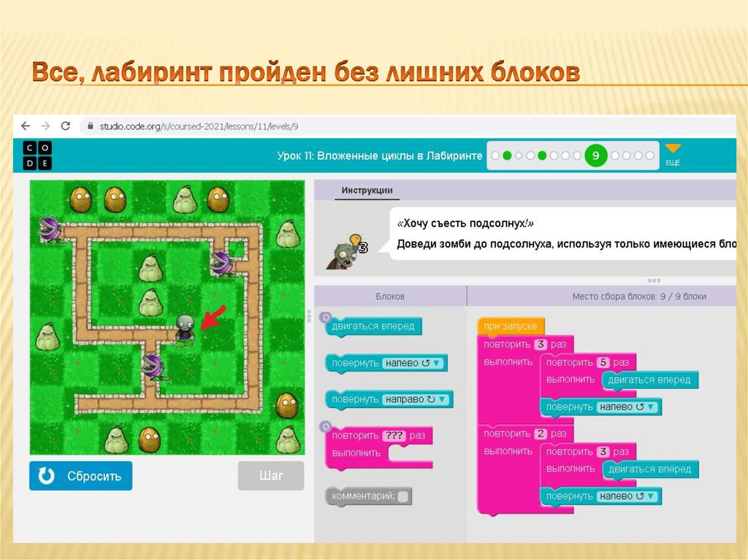Open the налево dropdown under the повторить 5 loop
This screenshot has height=560, width=748.
pos(627,407)
